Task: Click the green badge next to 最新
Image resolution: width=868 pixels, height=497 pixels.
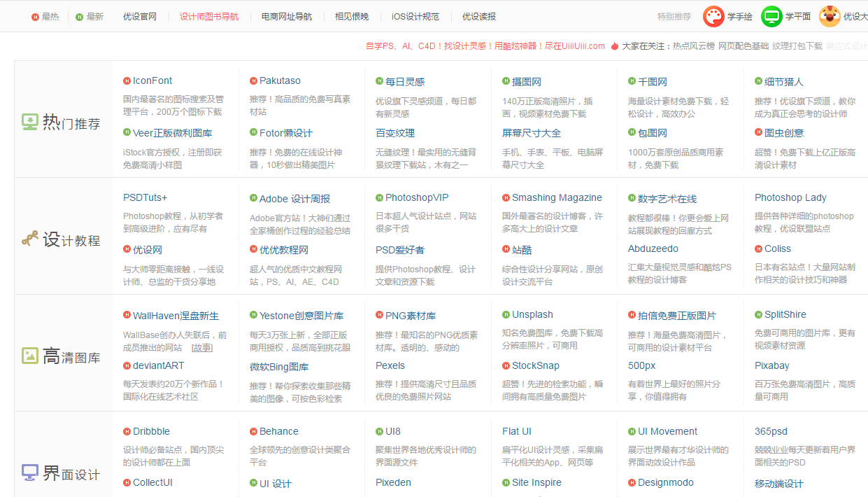Action: pos(79,17)
